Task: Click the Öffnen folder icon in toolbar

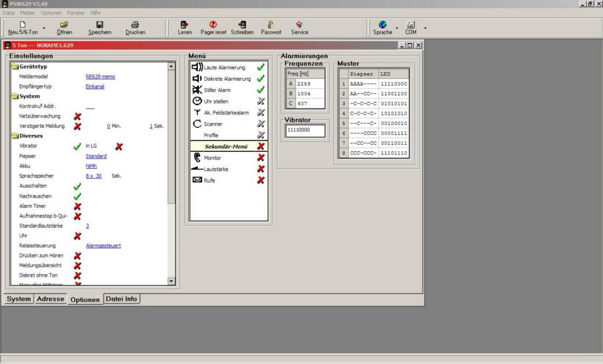Action: [x=64, y=25]
